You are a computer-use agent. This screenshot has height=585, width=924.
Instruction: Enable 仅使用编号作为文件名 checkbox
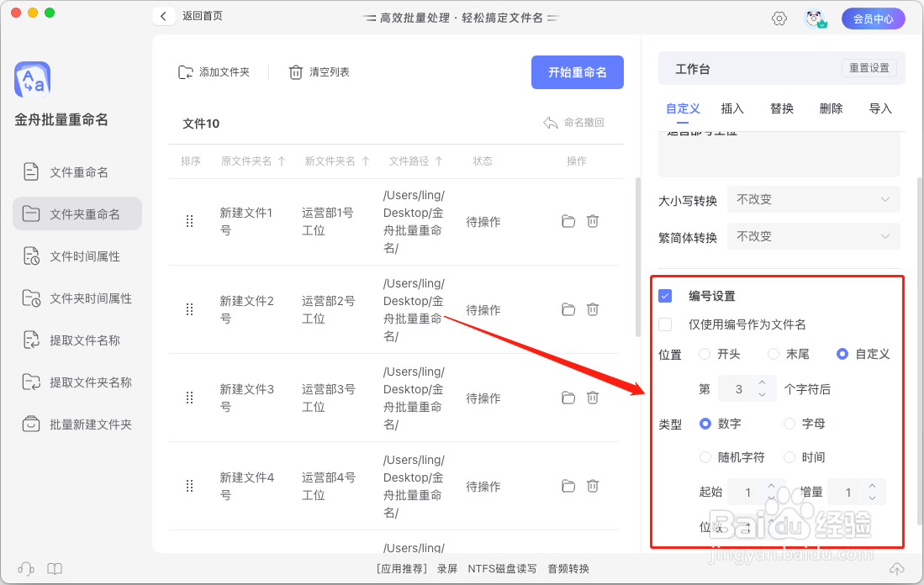(665, 324)
